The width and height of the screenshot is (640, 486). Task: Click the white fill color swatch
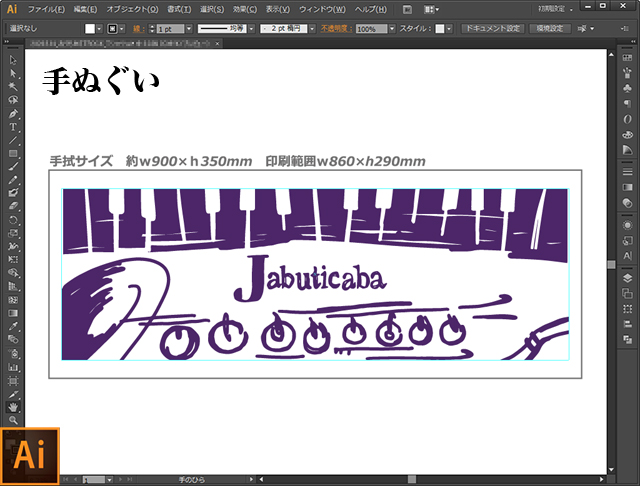pyautogui.click(x=90, y=29)
